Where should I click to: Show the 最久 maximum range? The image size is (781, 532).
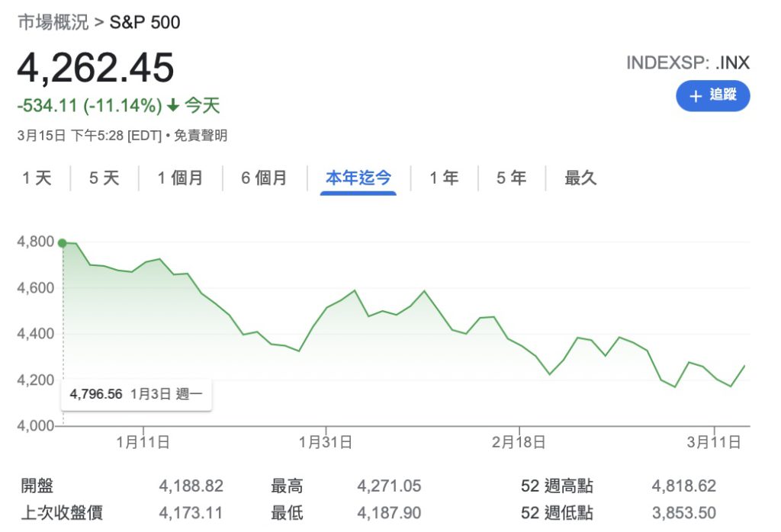(580, 178)
